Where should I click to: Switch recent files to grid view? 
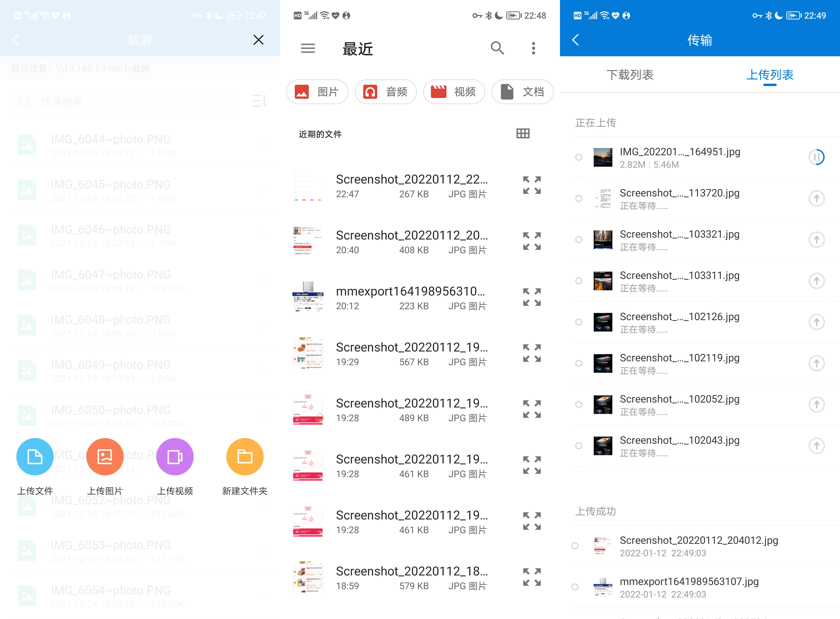[x=523, y=133]
